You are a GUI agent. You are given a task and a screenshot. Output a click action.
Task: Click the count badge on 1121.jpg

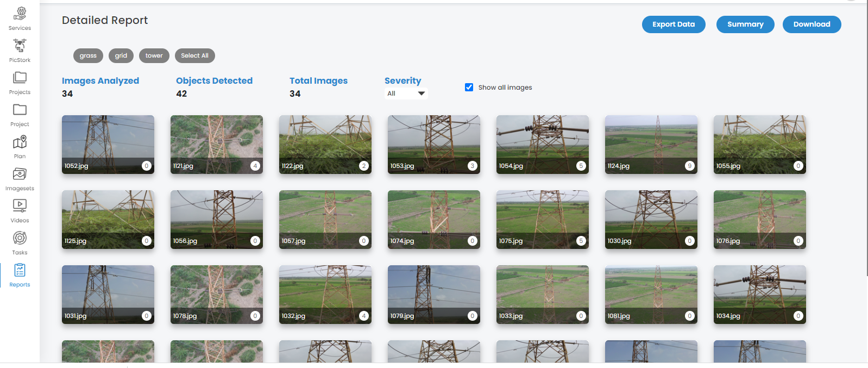click(x=255, y=166)
